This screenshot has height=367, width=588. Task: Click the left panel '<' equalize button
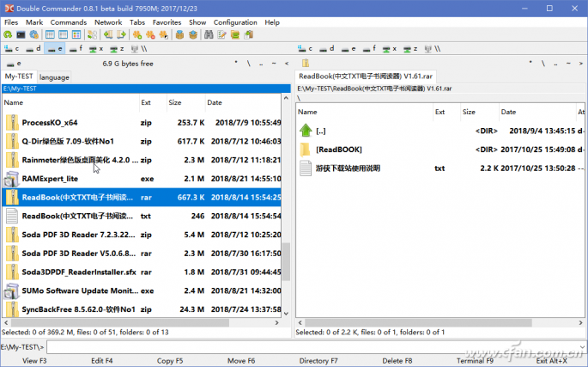(287, 64)
